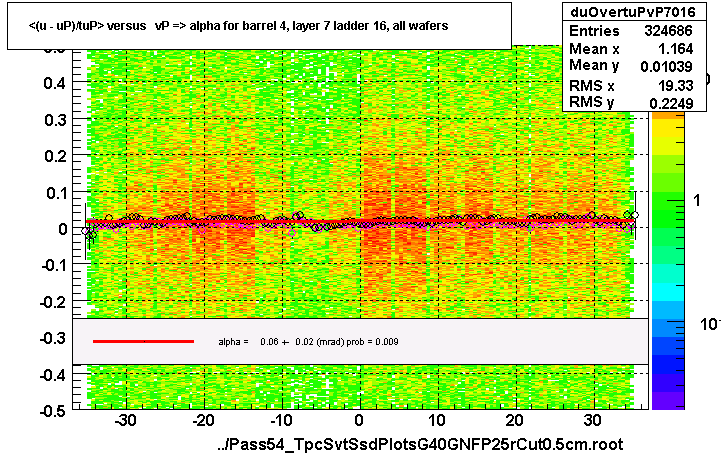The height and width of the screenshot is (455, 721).
Task: Click the RMS y value 0.2249
Action: (x=671, y=103)
